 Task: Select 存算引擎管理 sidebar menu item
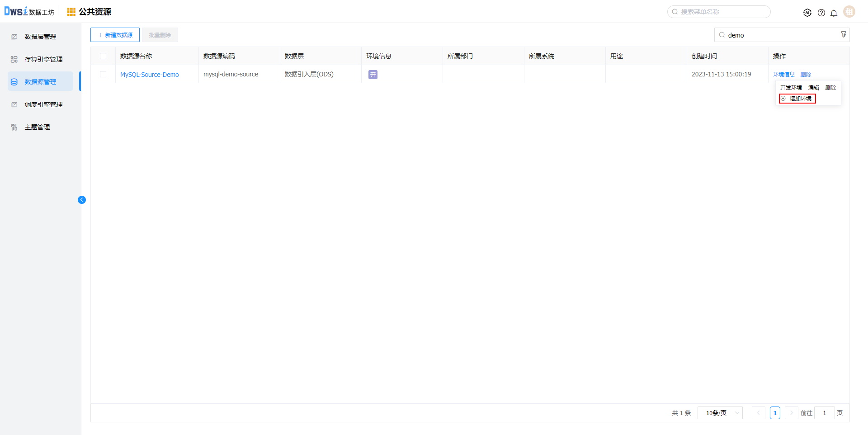pyautogui.click(x=43, y=59)
